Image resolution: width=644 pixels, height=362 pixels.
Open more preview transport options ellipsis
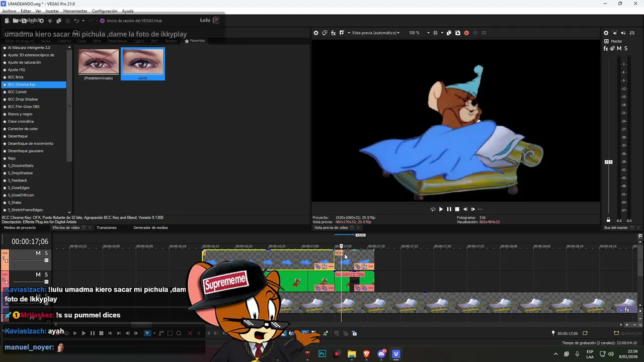[x=480, y=209]
